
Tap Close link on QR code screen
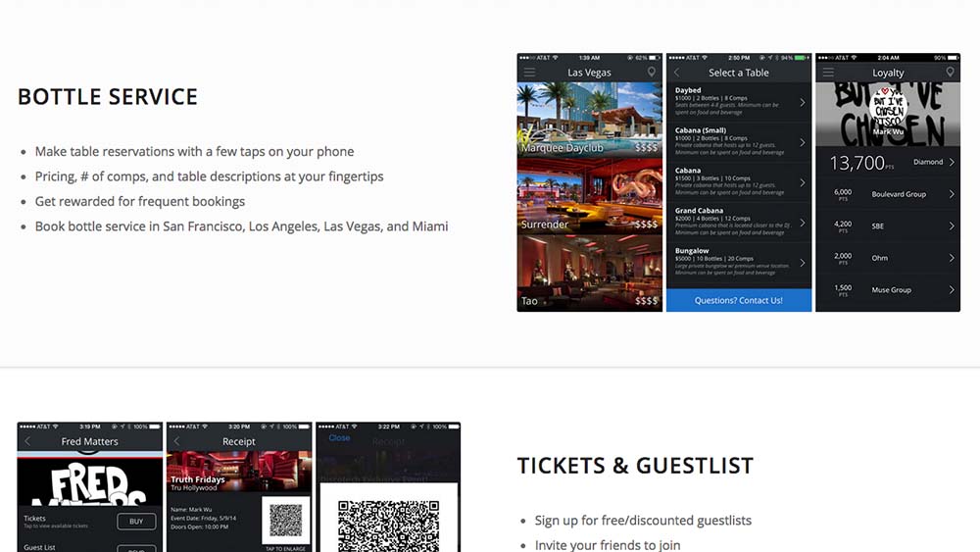coord(339,438)
